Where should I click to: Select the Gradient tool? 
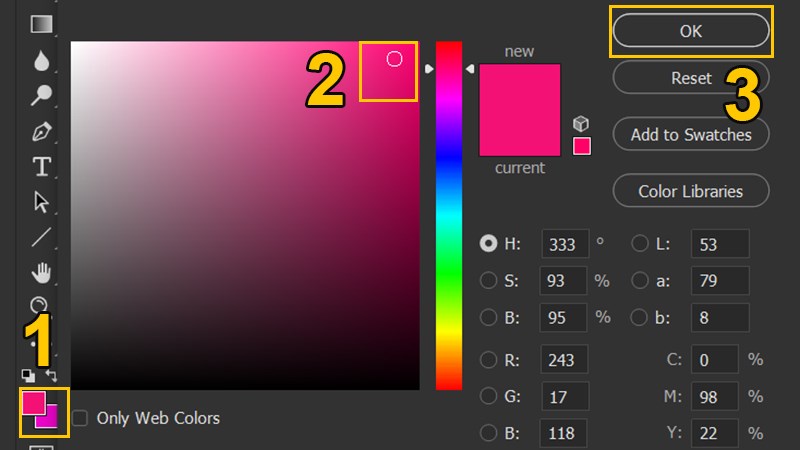tap(41, 24)
